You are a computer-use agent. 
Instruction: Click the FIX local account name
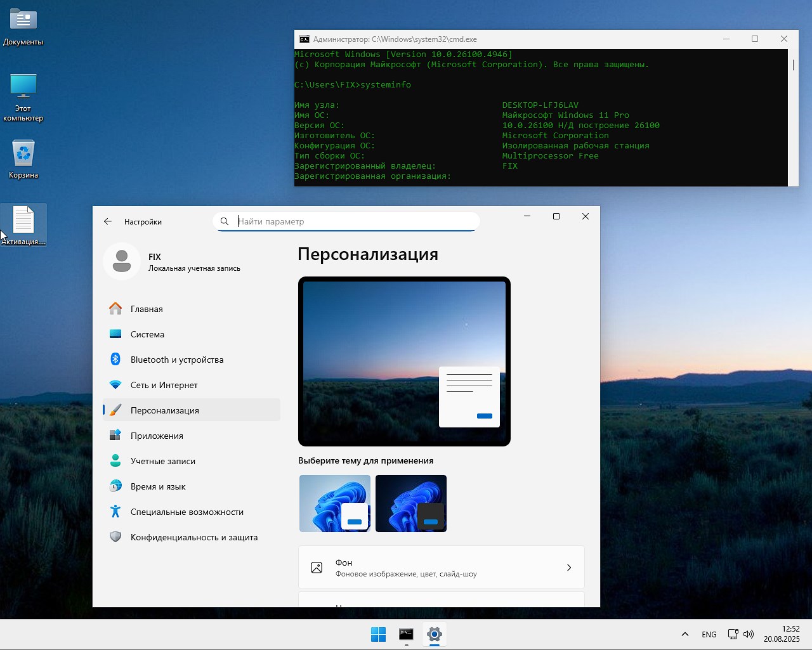pos(155,257)
